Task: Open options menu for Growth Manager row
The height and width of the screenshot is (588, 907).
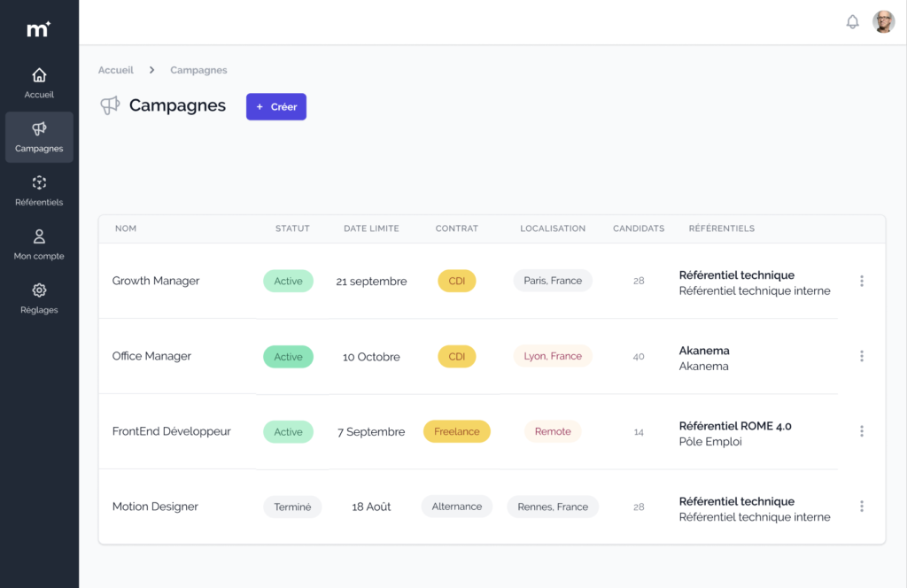Action: [861, 281]
